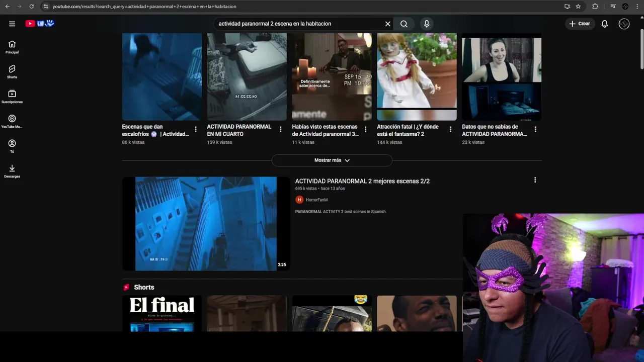Go back with the browser back arrow
Viewport: 644px width, 362px height.
click(7, 6)
